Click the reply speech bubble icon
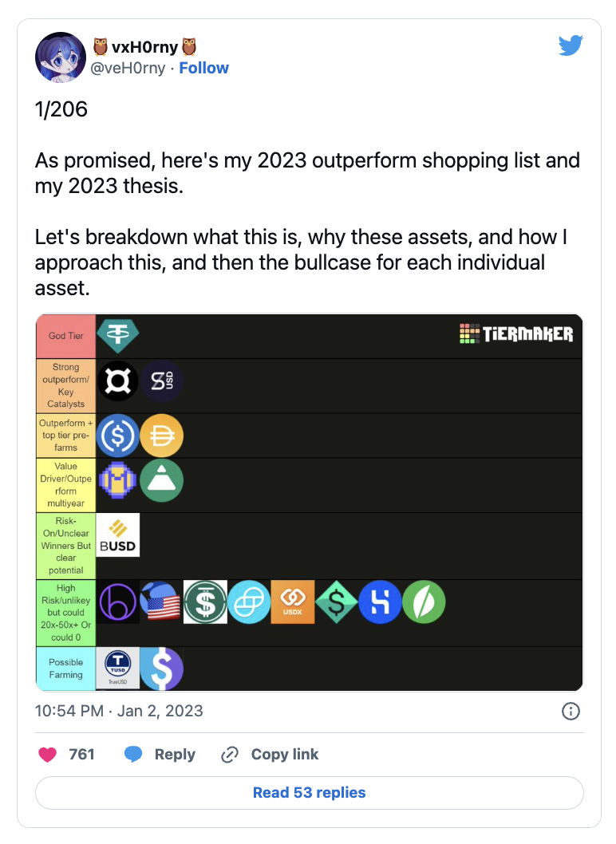This screenshot has height=844, width=616. coord(134,754)
